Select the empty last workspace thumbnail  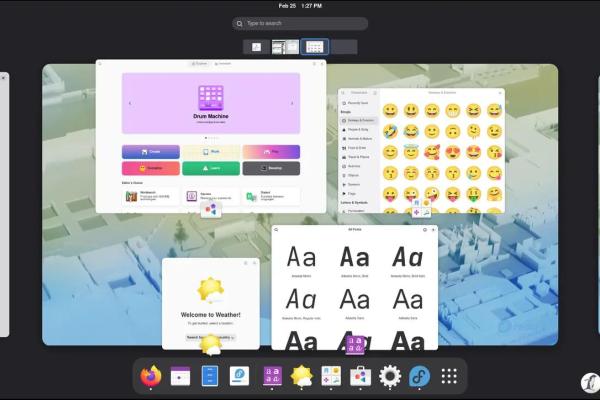(x=344, y=47)
